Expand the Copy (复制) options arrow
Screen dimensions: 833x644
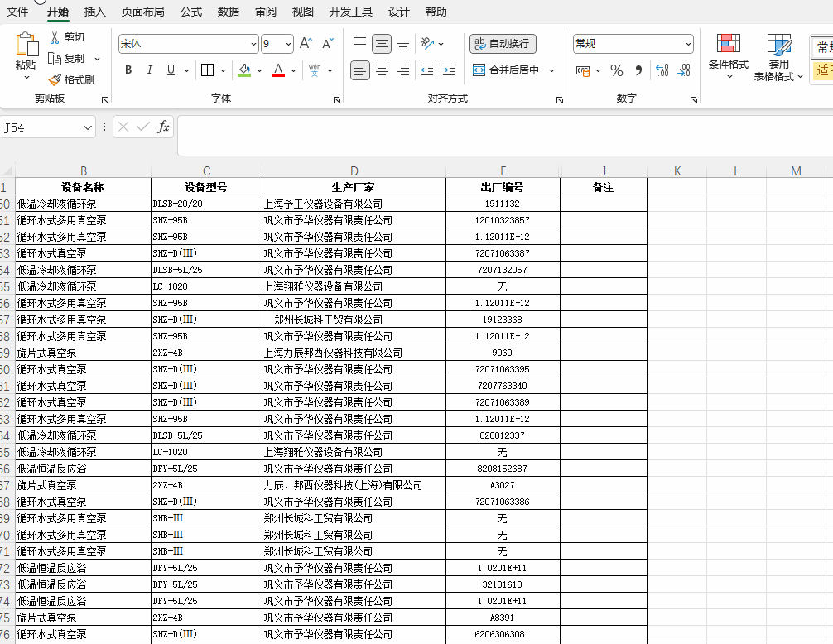coord(97,59)
